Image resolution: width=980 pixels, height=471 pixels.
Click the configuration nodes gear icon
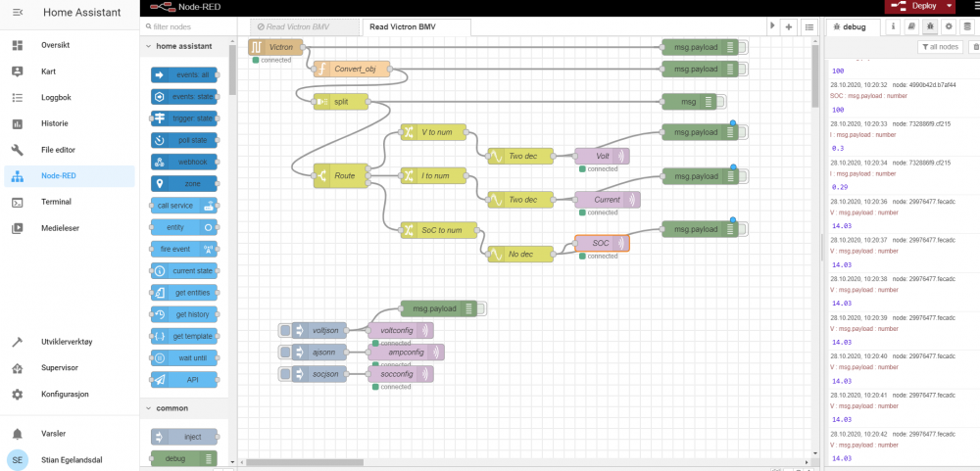[948, 26]
